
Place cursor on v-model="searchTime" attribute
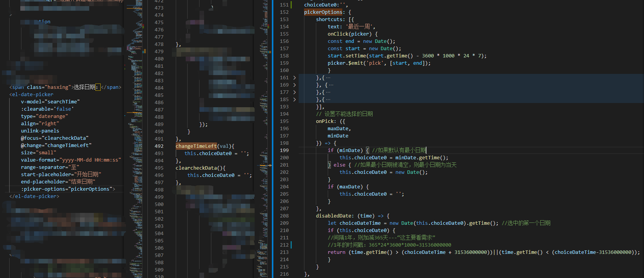[50, 102]
